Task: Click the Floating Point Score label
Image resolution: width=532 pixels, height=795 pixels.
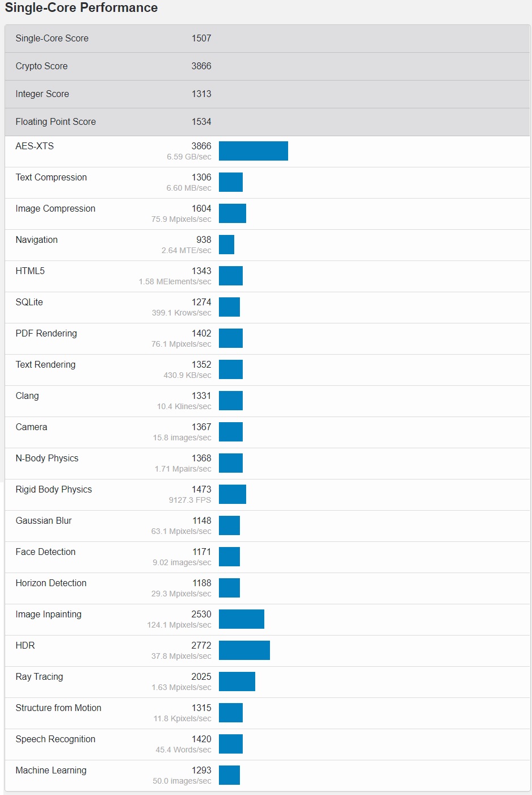Action: (x=56, y=122)
